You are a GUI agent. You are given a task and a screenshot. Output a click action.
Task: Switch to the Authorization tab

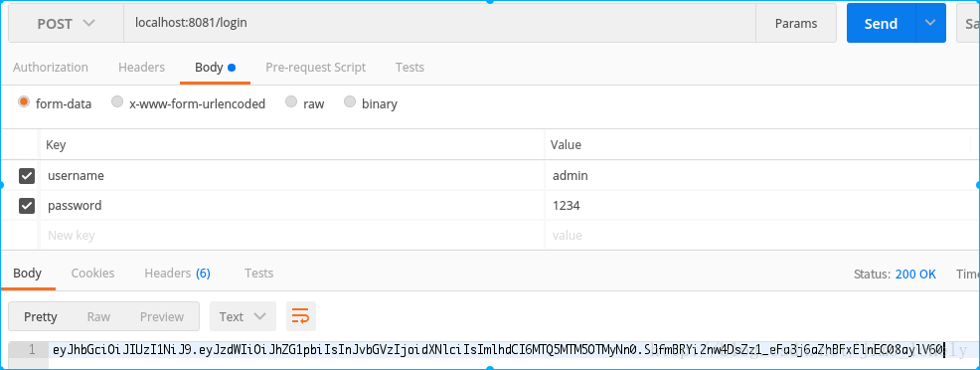pyautogui.click(x=51, y=67)
